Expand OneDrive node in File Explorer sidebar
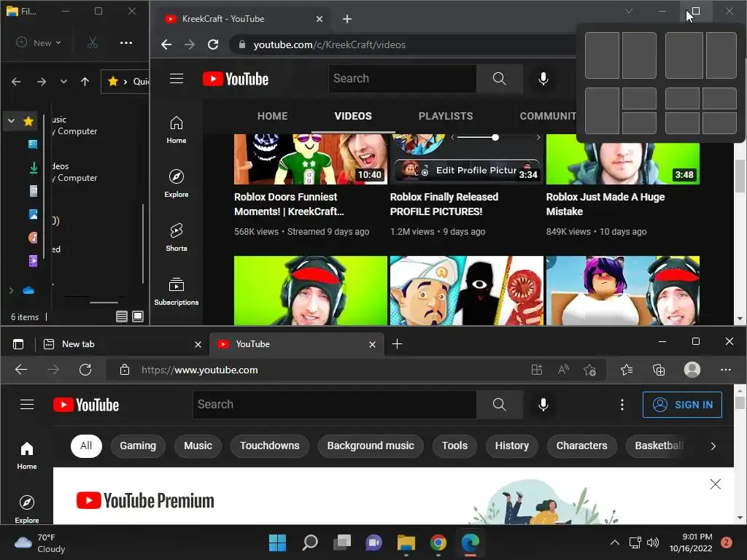The image size is (747, 560). [x=11, y=290]
